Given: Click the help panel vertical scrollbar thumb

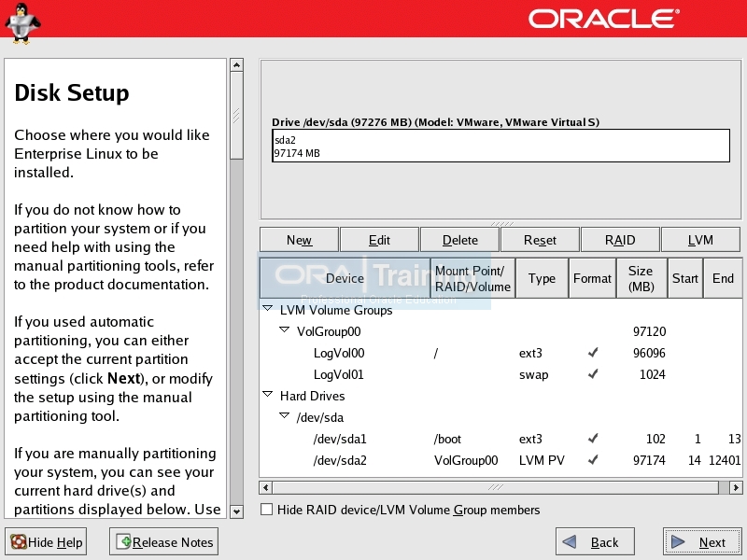Looking at the screenshot, I should click(236, 116).
